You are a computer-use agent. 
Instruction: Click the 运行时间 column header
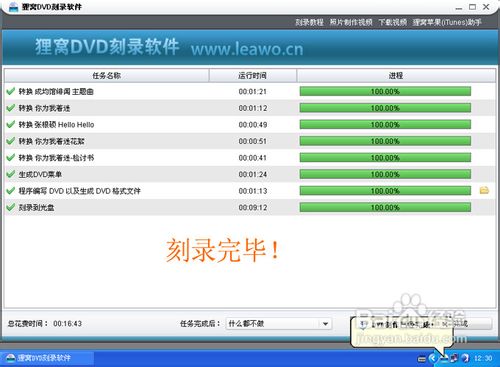pyautogui.click(x=252, y=76)
